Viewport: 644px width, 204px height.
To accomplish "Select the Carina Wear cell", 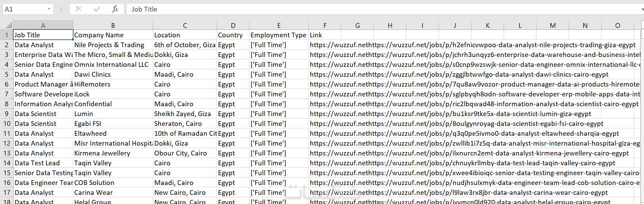I will click(x=113, y=192).
